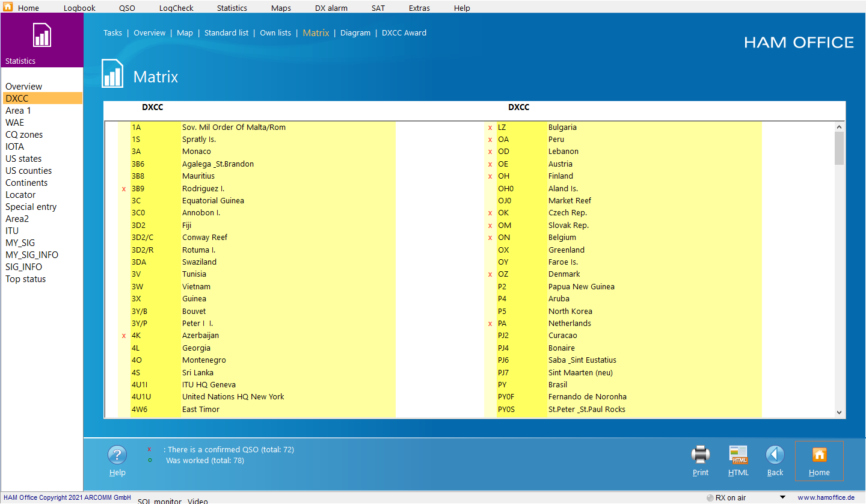Switch to the DXCC Award tab
Screen dimensions: 866x504
tap(404, 33)
